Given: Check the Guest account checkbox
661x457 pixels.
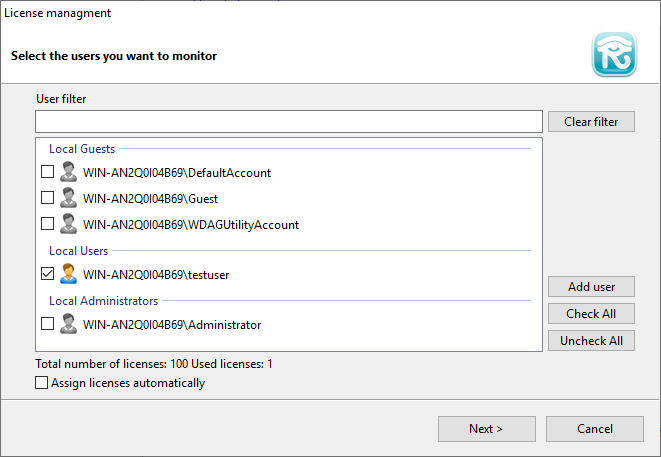Looking at the screenshot, I should pos(47,197).
